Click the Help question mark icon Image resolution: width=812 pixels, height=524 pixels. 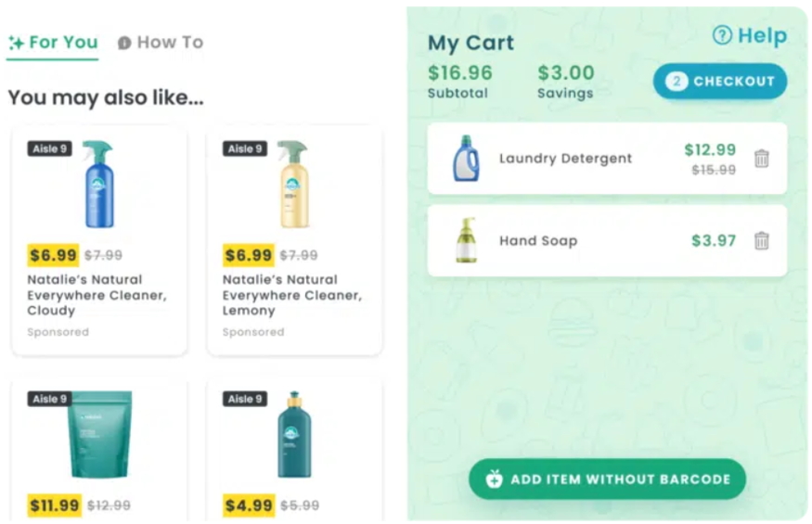722,35
